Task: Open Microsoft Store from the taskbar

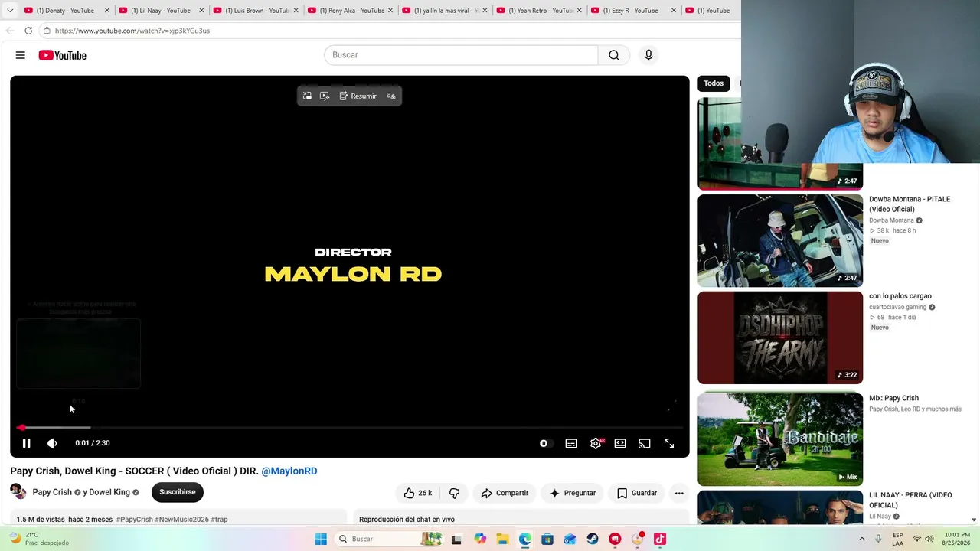Action: [547, 539]
